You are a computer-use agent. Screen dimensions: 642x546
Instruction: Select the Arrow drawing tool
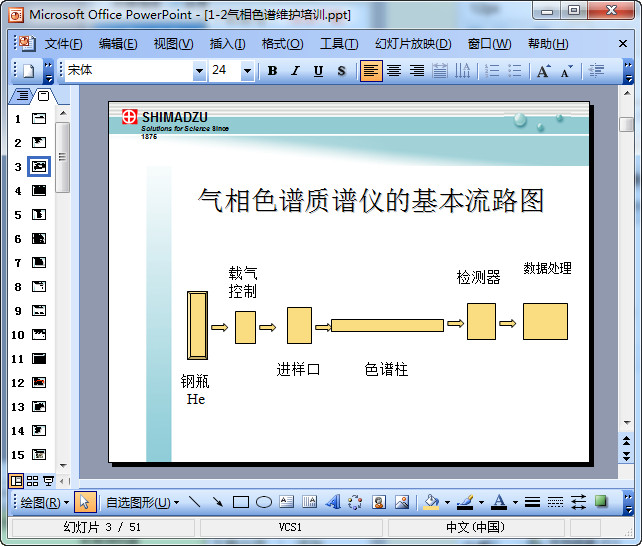click(x=218, y=502)
